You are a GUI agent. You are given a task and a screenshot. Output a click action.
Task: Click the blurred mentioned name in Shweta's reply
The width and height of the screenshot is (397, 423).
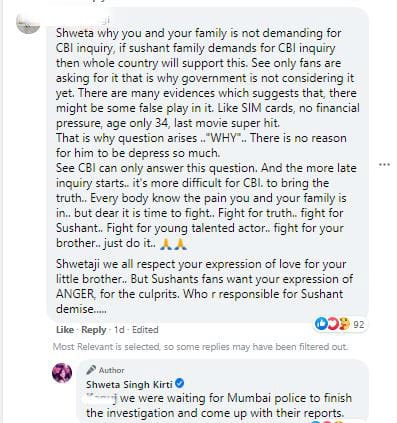[x=101, y=398]
